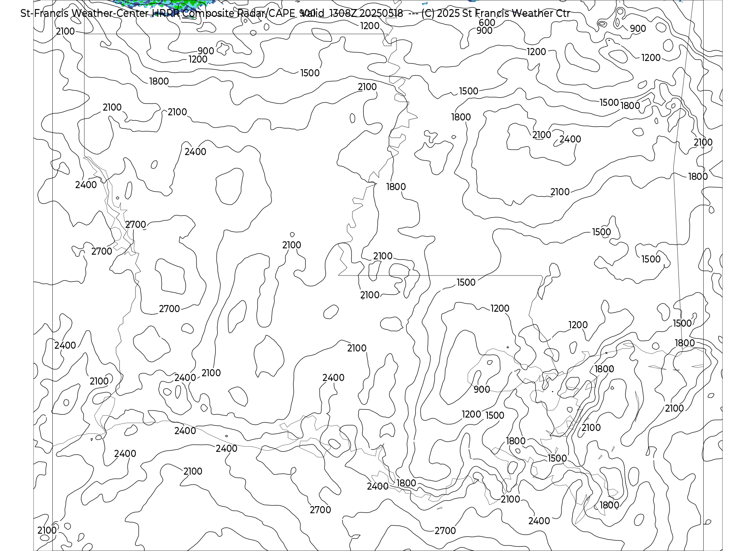Click the 1800 label immediately right of a 2400 label
The width and height of the screenshot is (756, 551).
(x=406, y=483)
